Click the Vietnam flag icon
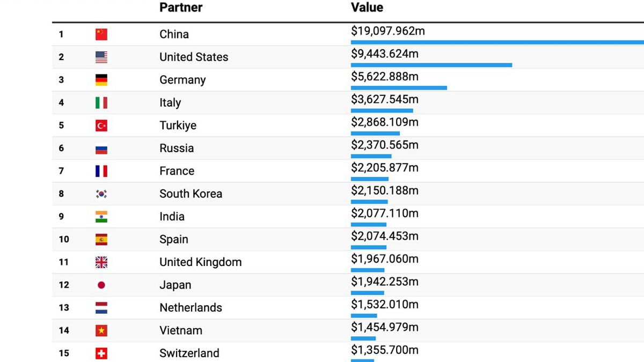 point(101,330)
